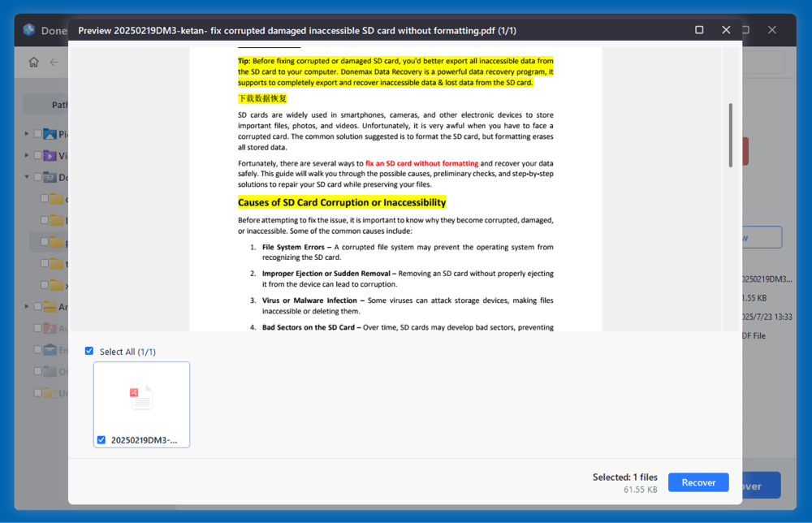Uncheck the Select All checkbox

tap(89, 351)
